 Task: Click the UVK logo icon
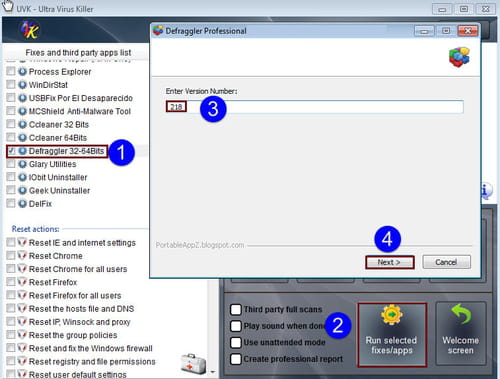click(30, 30)
